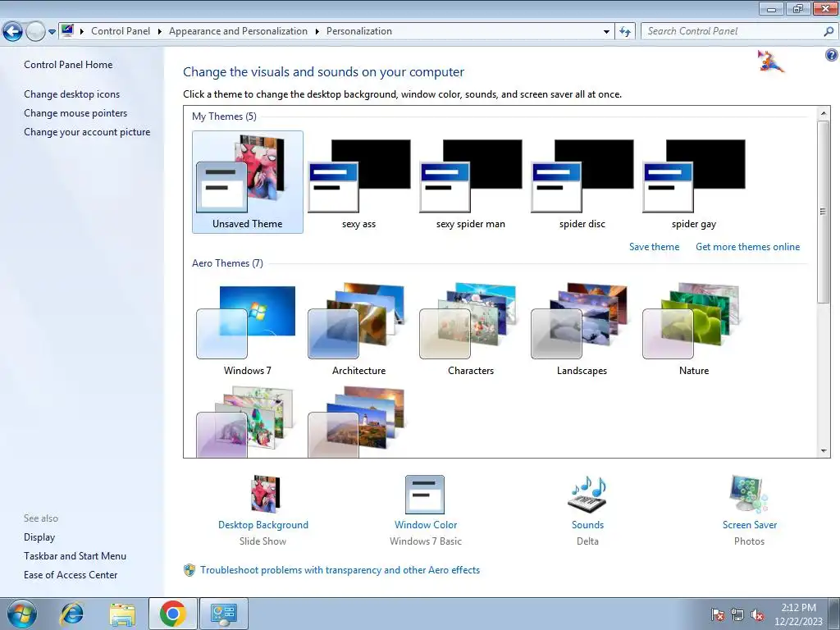This screenshot has height=630, width=840.
Task: Open the Sounds icon
Action: pos(587,495)
